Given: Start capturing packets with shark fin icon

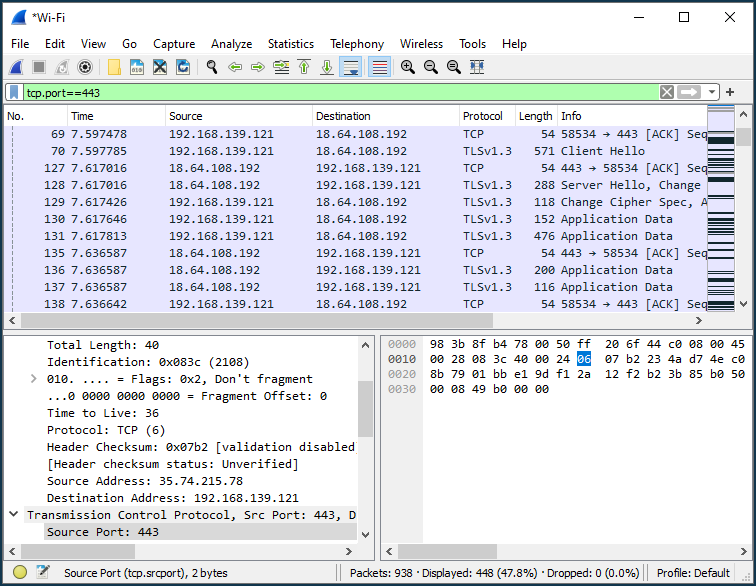Looking at the screenshot, I should pyautogui.click(x=16, y=67).
